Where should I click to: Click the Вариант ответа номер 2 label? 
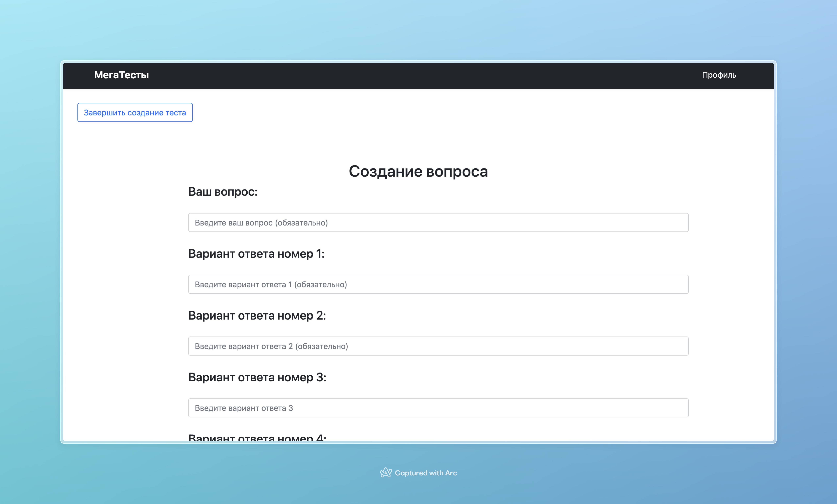[x=257, y=315]
